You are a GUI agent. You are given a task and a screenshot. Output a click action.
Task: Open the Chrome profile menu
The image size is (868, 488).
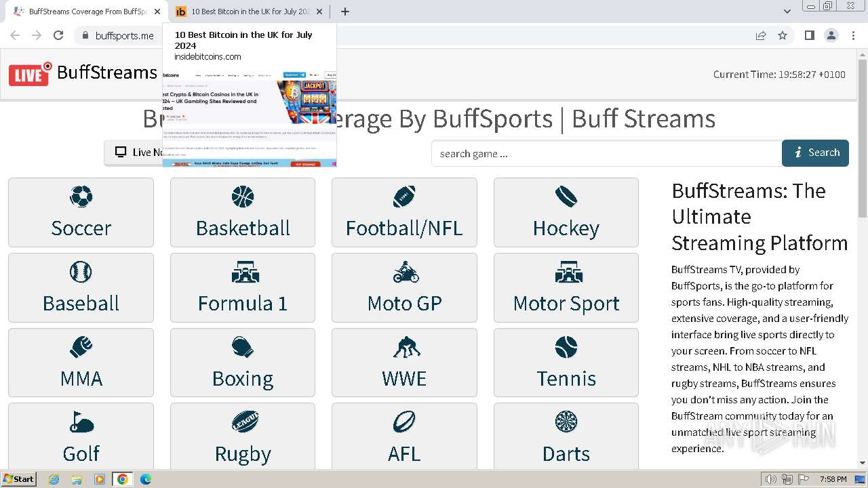click(831, 35)
